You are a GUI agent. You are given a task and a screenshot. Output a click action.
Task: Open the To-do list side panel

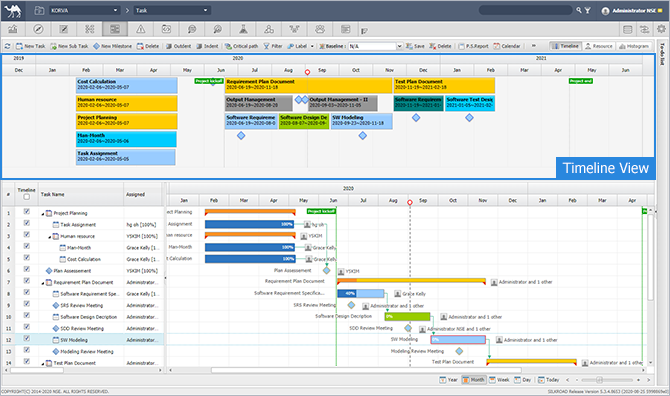point(662,54)
